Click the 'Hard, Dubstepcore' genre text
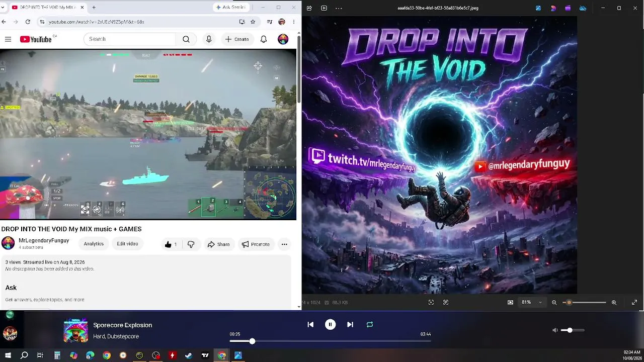Image resolution: width=644 pixels, height=362 pixels. point(116,336)
